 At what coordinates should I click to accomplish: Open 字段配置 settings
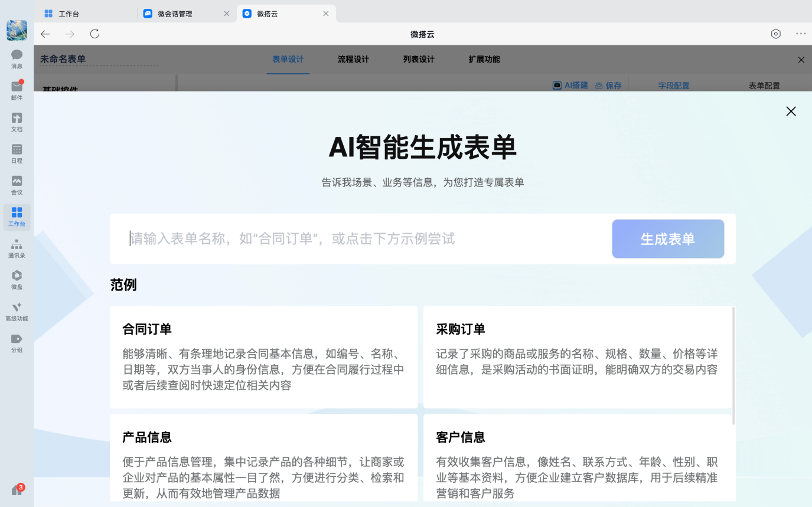pyautogui.click(x=674, y=85)
